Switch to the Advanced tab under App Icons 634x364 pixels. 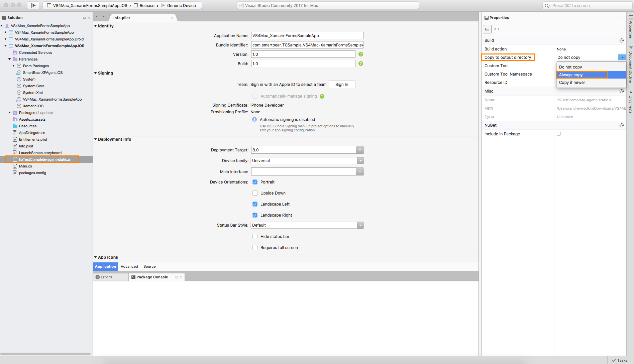(x=129, y=266)
